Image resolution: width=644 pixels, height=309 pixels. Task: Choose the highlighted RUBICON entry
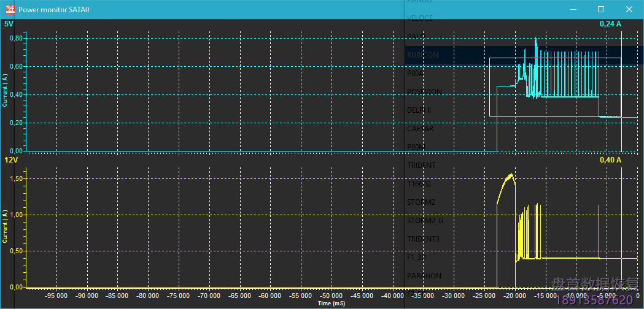(422, 55)
